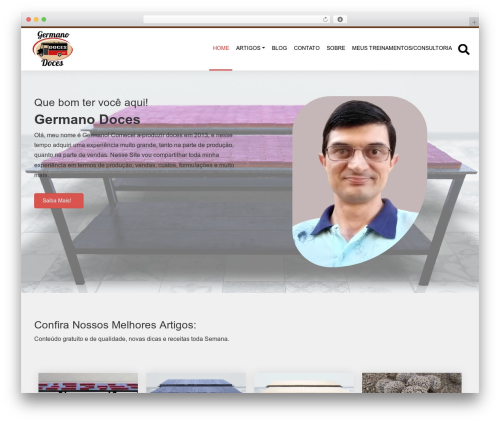Focus the browser address bar
The width and height of the screenshot is (500, 423).
[237, 19]
